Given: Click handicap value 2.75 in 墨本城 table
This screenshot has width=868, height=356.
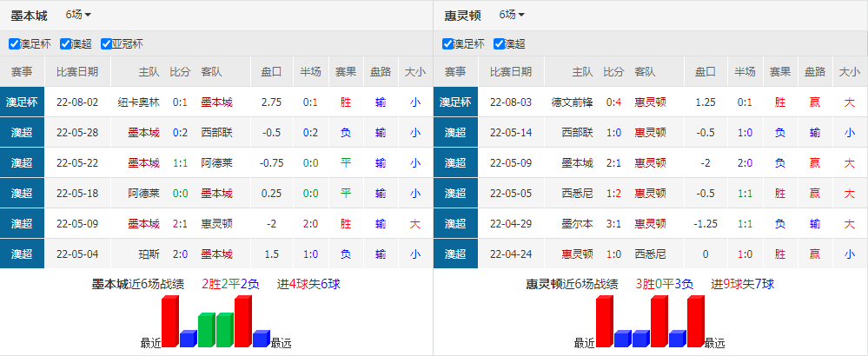Looking at the screenshot, I should pyautogui.click(x=271, y=102).
